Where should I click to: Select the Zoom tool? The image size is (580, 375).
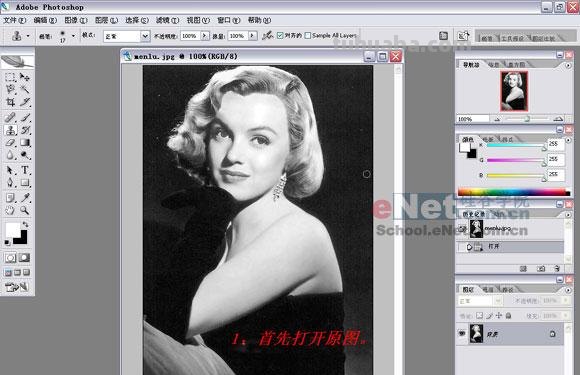(25, 210)
